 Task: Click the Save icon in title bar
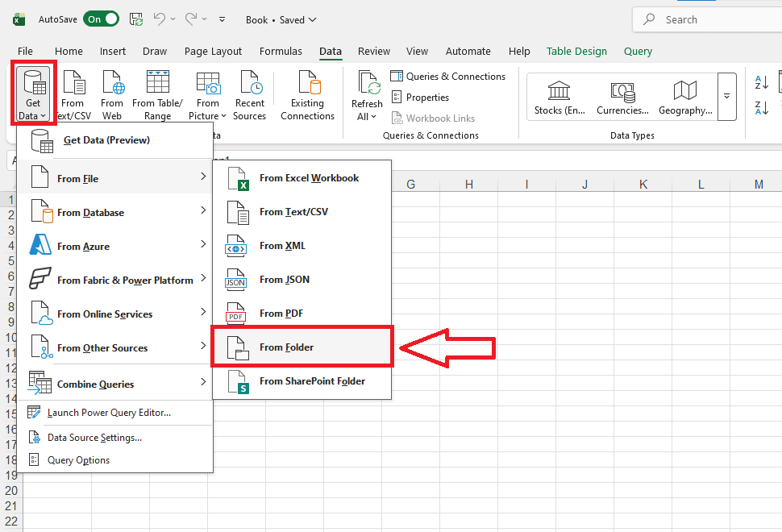click(x=136, y=19)
